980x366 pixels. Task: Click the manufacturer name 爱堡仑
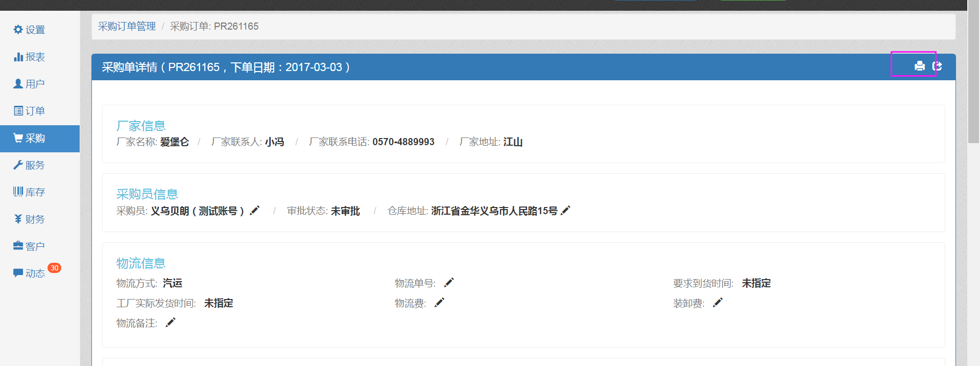tap(175, 142)
